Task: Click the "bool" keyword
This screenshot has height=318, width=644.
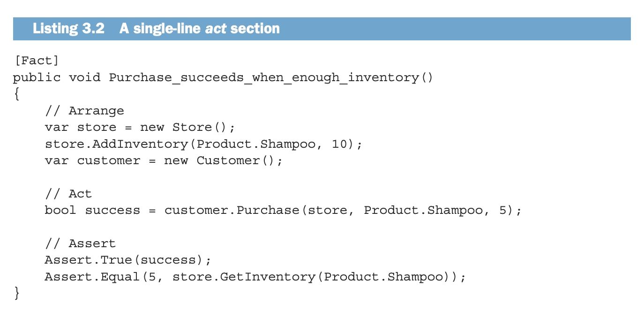Action: click(x=60, y=210)
